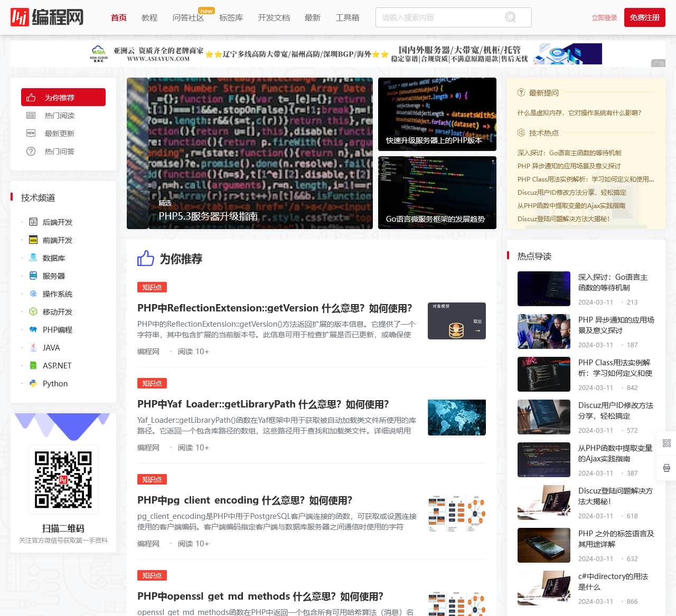Screen dimensions: 676x616
Task: Click the WeChat QR code image
Action: [x=63, y=479]
